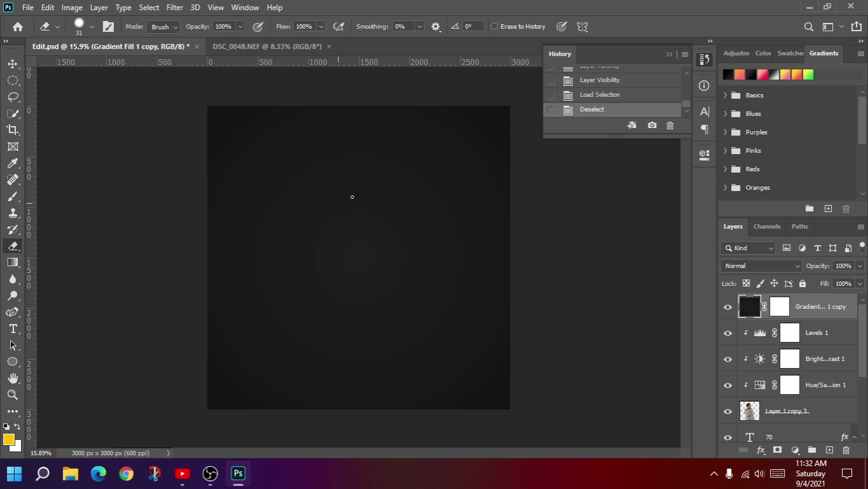The width and height of the screenshot is (868, 489).
Task: Pick the pink recent gradient swatch
Action: 762,75
